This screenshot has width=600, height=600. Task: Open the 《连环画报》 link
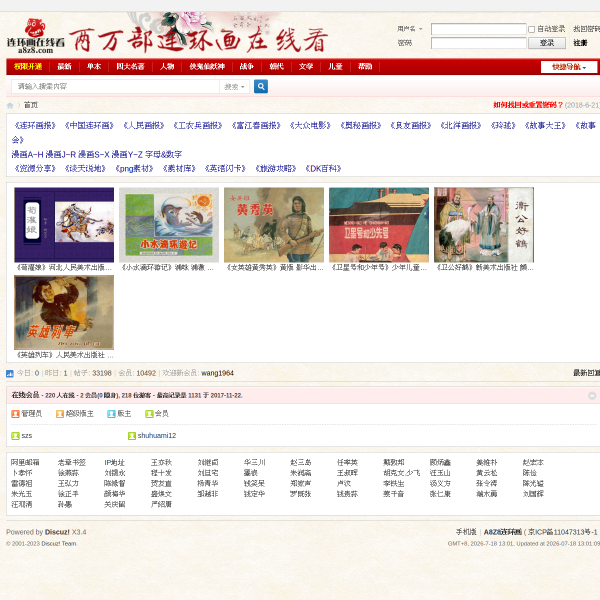point(35,126)
